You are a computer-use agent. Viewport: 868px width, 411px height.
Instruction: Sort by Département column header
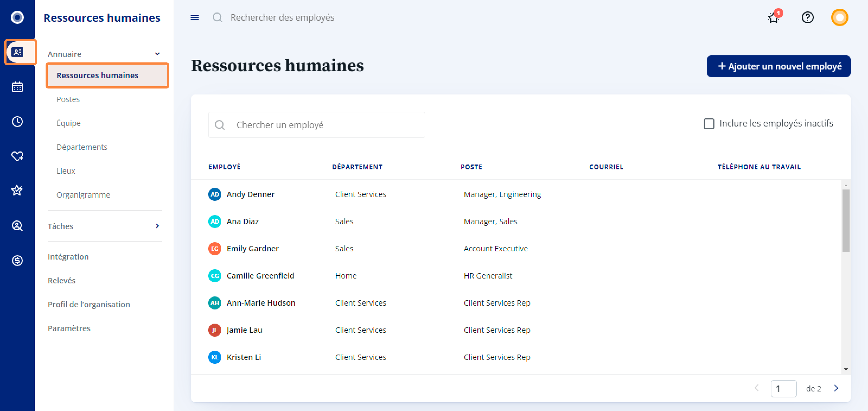357,167
